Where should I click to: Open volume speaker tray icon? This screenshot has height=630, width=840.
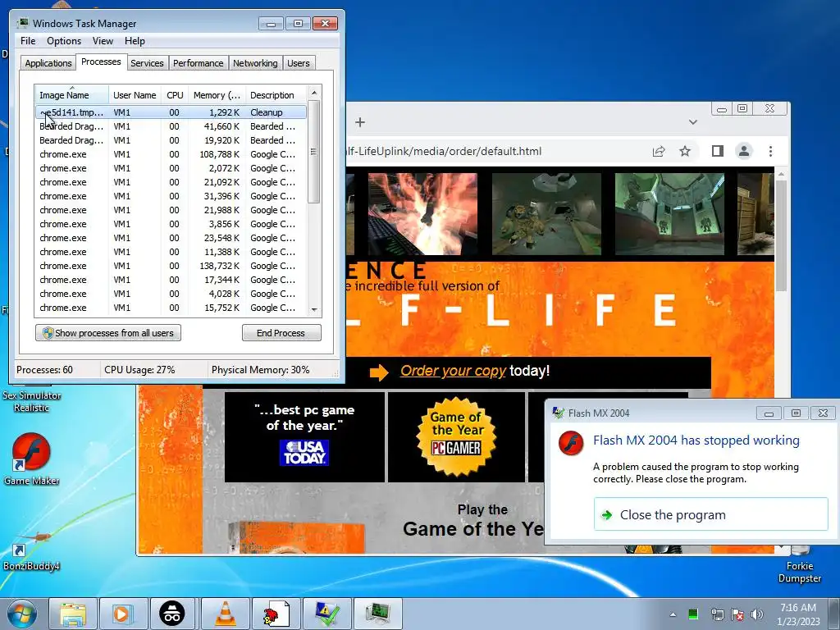tap(756, 614)
